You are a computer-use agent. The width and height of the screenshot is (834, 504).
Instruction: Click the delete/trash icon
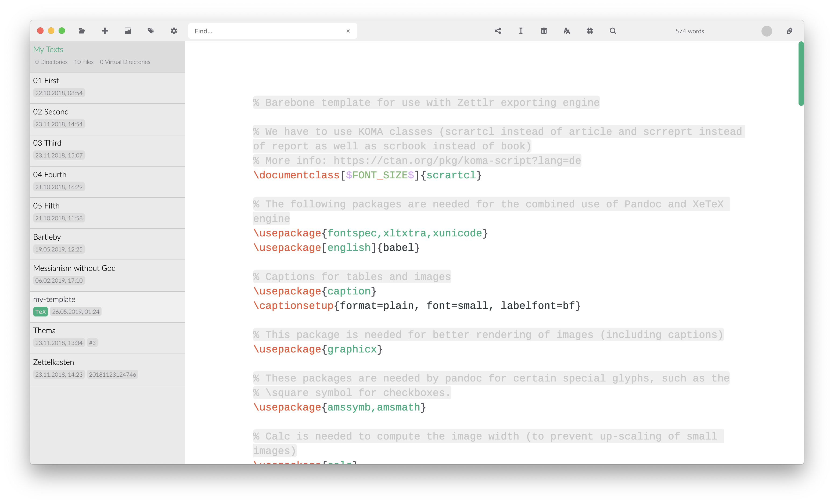coord(543,31)
